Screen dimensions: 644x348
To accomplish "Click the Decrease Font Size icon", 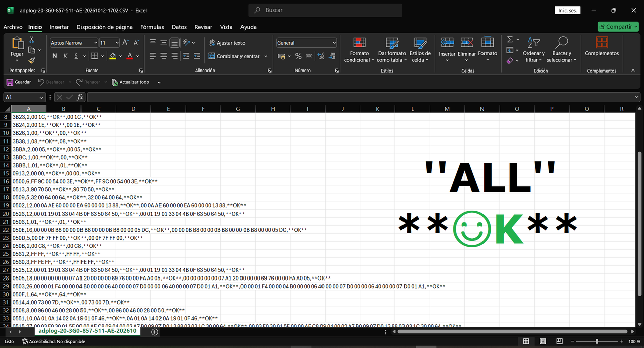I will point(136,43).
